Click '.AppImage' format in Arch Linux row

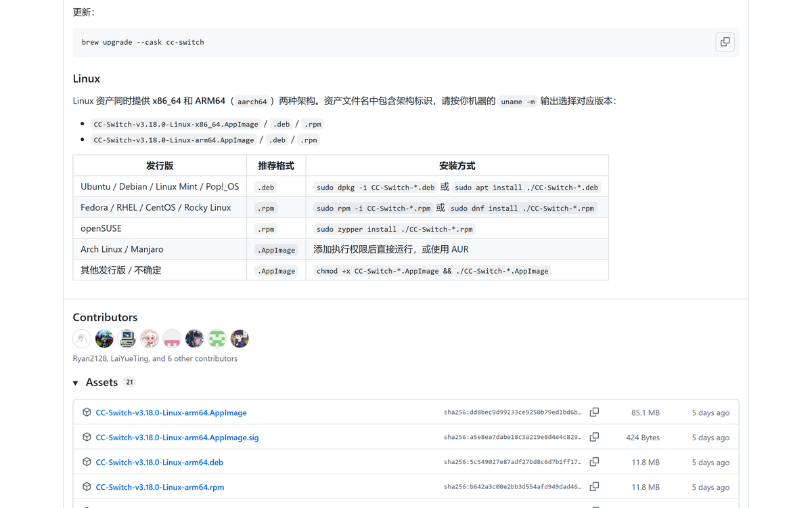click(276, 249)
